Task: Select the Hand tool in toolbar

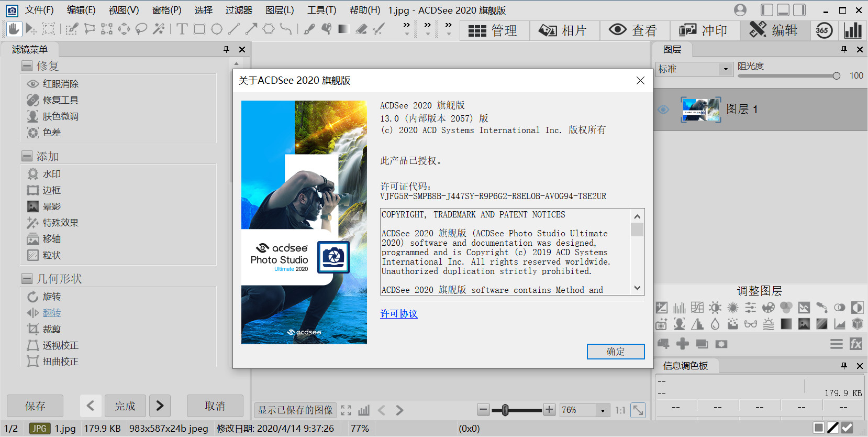Action: (14, 29)
